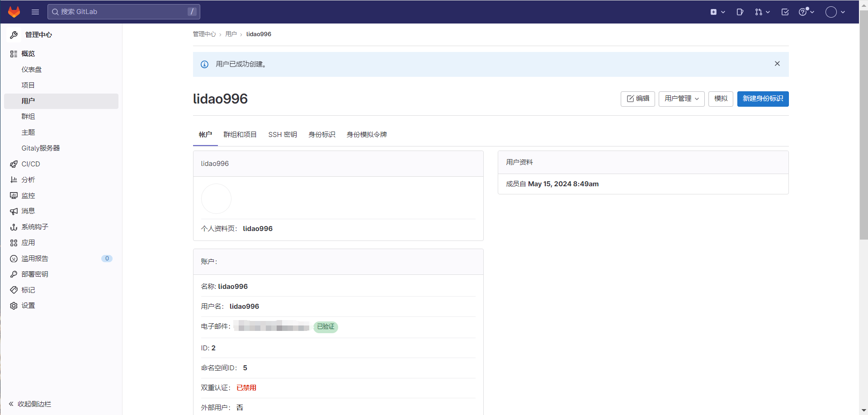This screenshot has width=868, height=415.
Task: Open Gitaly服务器 in the sidebar
Action: (61, 148)
